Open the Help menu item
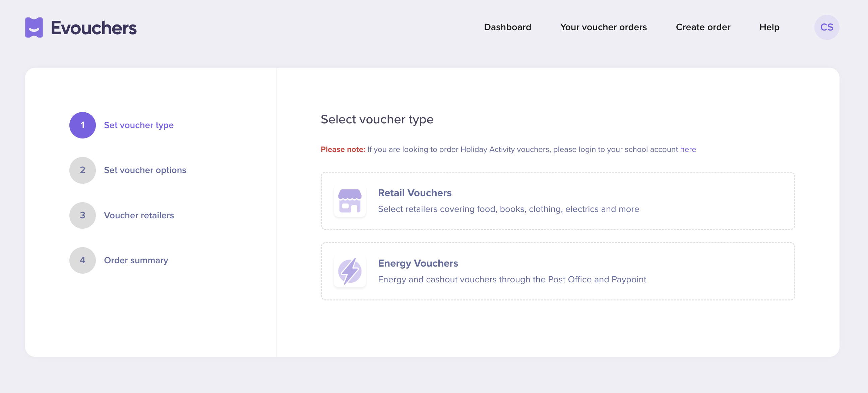The image size is (868, 393). point(769,27)
